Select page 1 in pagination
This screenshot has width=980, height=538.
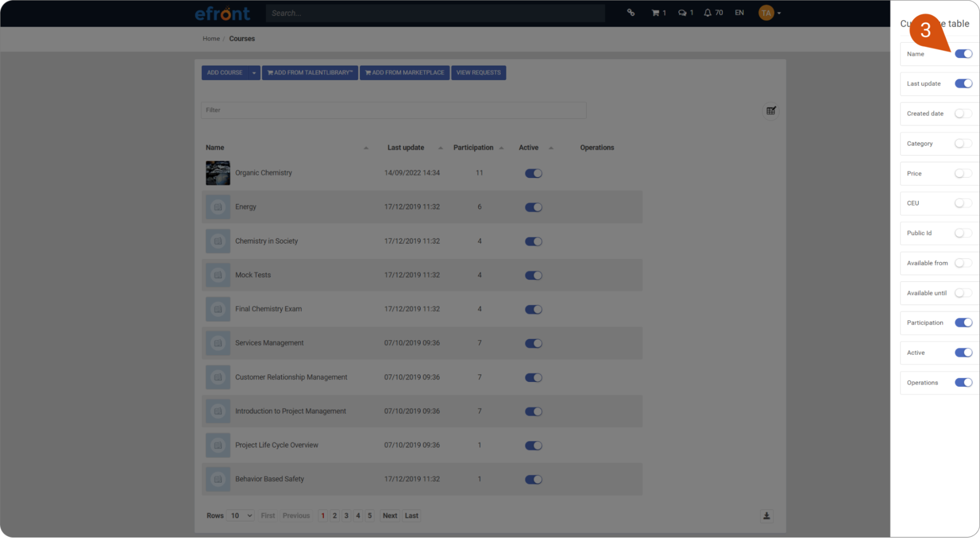[323, 515]
